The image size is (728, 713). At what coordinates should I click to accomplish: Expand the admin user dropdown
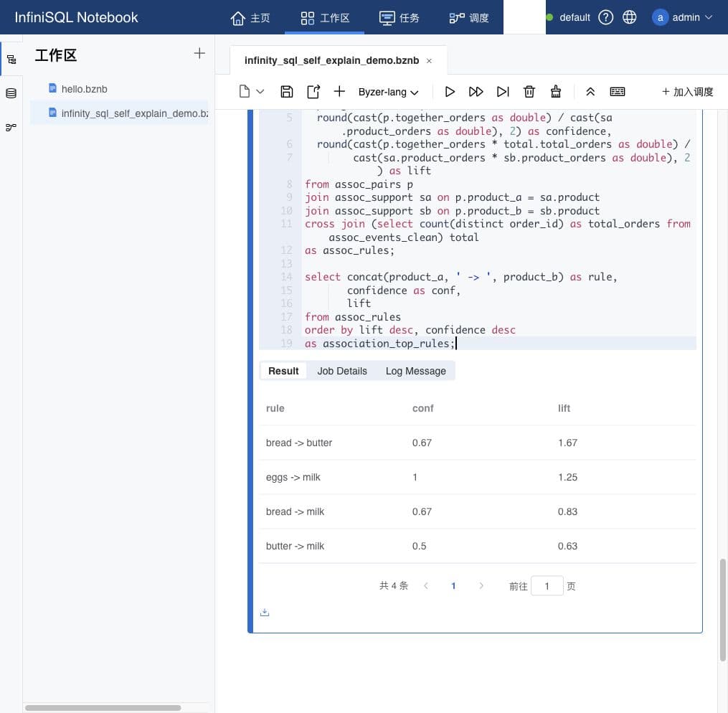[x=682, y=18]
